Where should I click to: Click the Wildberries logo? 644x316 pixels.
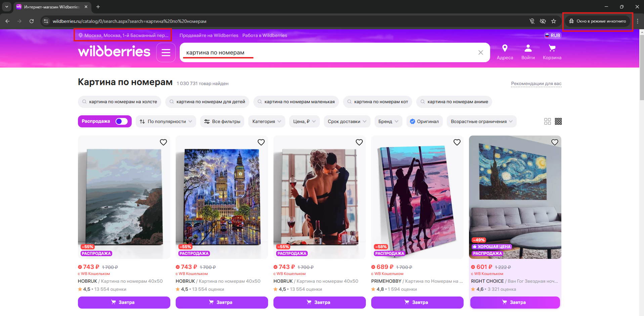[114, 51]
